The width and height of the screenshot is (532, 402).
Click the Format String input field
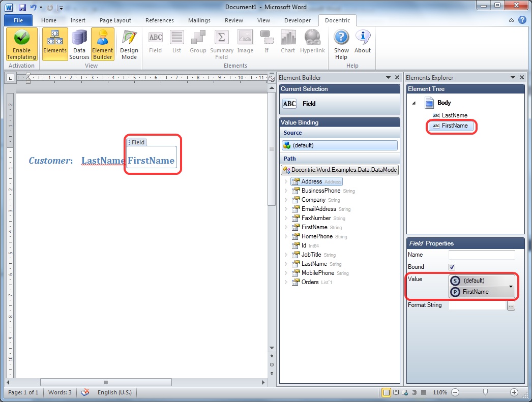click(478, 305)
